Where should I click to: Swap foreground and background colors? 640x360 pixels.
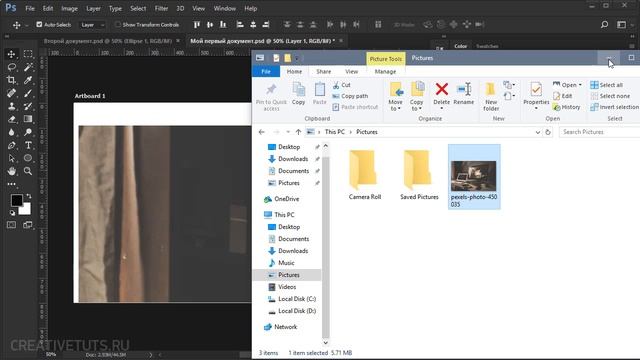[x=29, y=196]
